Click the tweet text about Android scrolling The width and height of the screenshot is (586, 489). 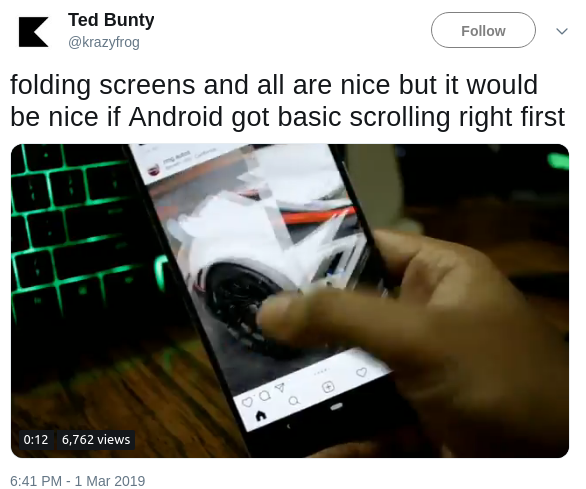point(288,100)
